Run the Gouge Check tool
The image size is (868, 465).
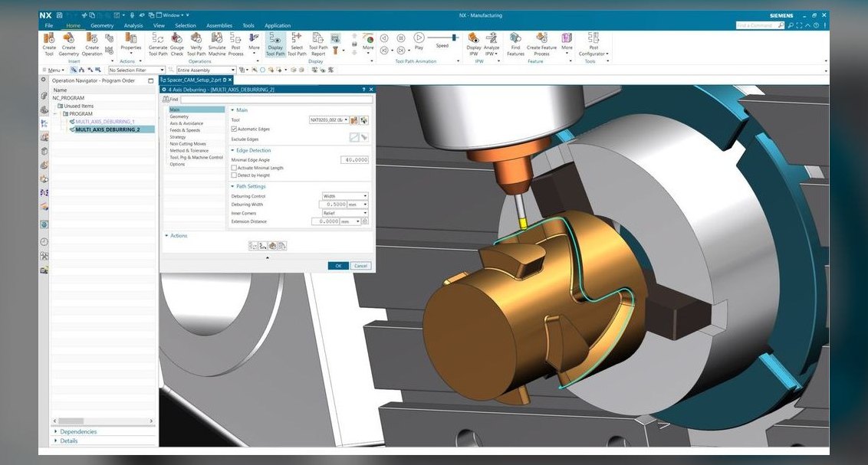click(176, 44)
